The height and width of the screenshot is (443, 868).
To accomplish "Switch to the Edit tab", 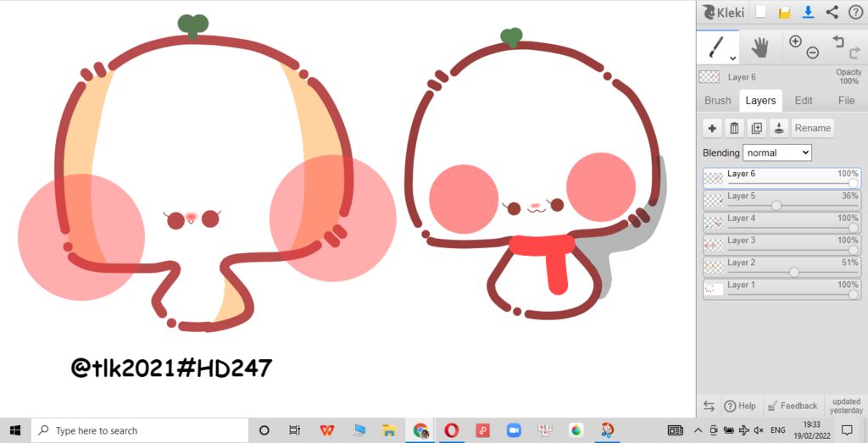I will pyautogui.click(x=804, y=101).
